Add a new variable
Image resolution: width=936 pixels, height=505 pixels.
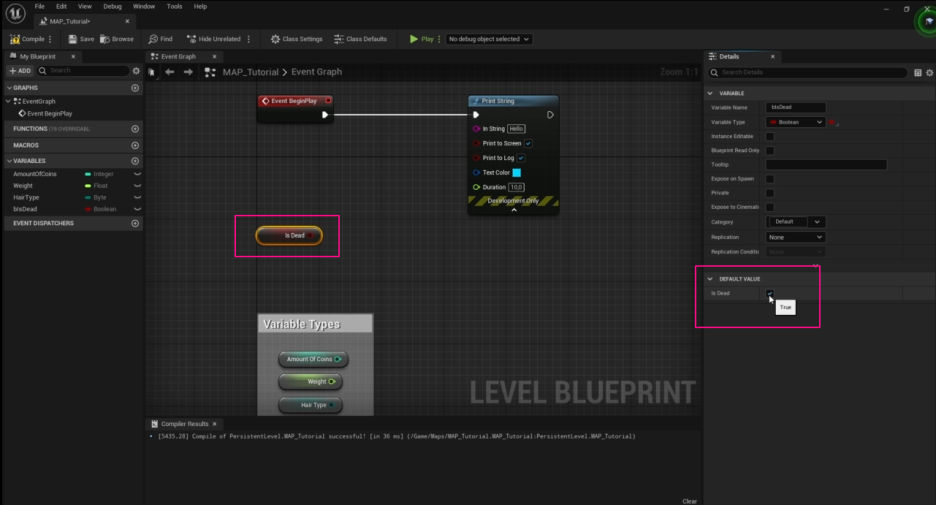(x=135, y=161)
